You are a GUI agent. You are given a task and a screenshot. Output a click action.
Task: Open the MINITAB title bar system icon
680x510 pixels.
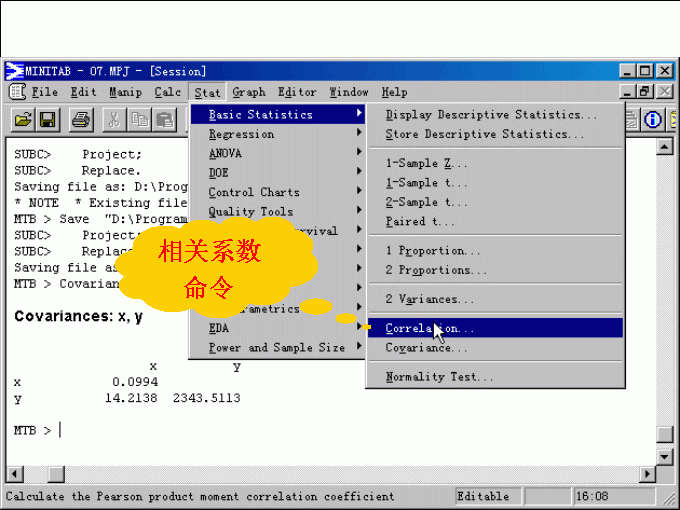pos(14,71)
